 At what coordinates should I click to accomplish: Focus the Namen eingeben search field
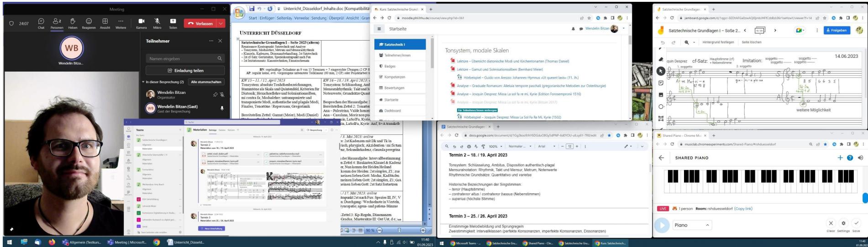185,58
